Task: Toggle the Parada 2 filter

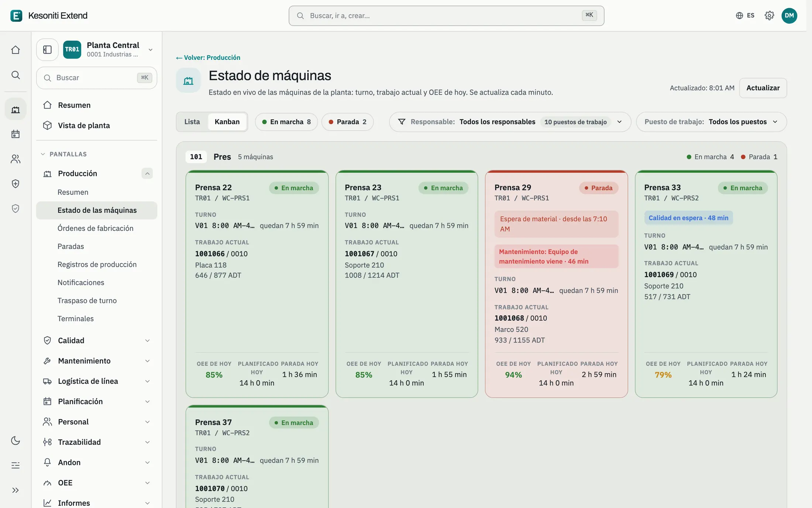Action: pos(347,122)
